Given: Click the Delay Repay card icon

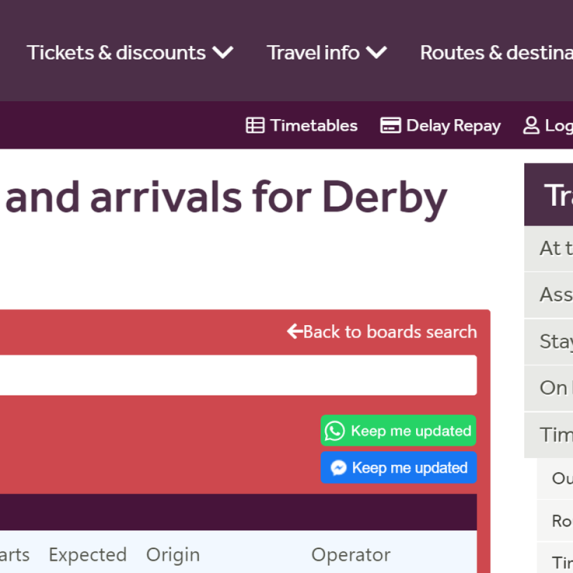Looking at the screenshot, I should pyautogui.click(x=390, y=125).
